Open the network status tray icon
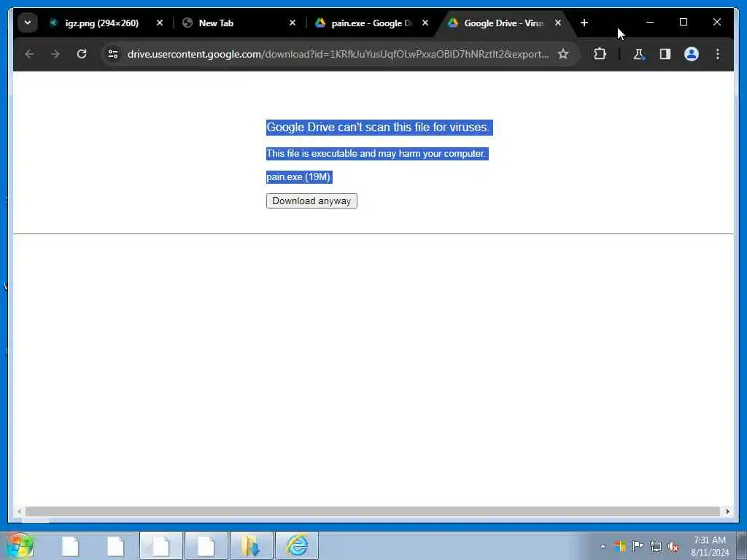 coord(656,546)
